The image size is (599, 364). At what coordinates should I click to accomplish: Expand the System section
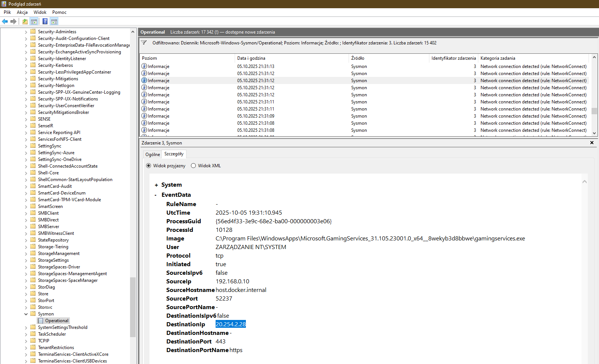click(156, 185)
